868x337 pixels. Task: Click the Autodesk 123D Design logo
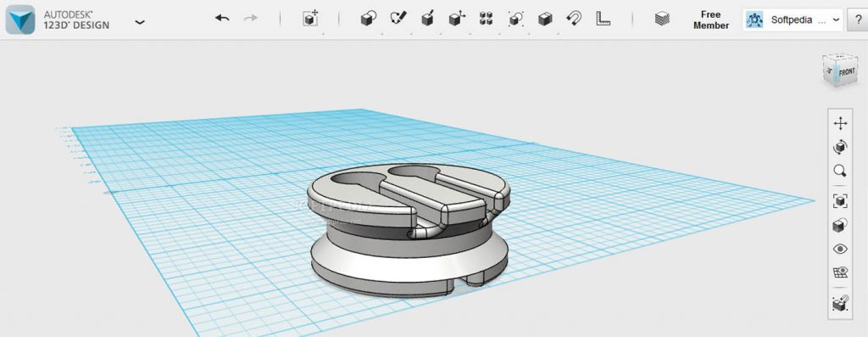(x=20, y=20)
